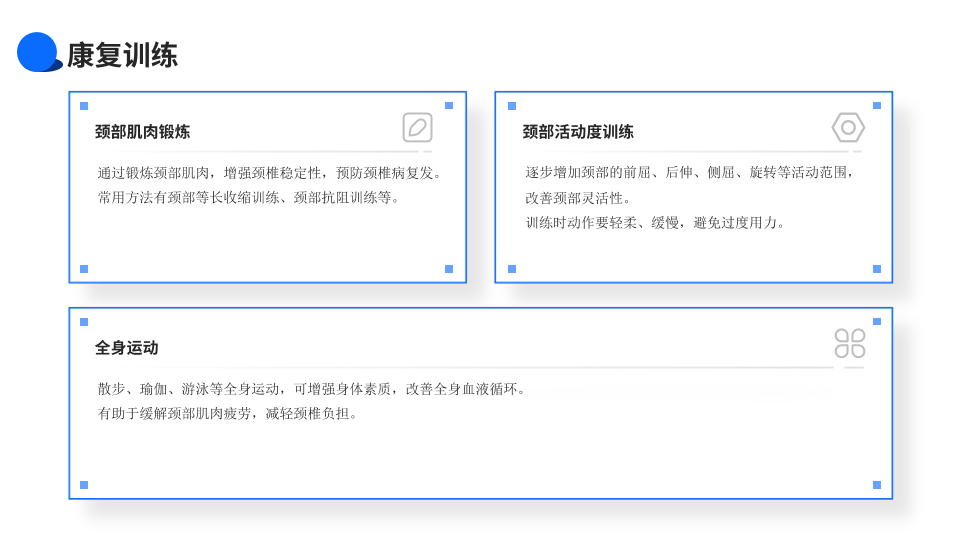Select top-right blue corner square of 颈部活动度训练 card
This screenshot has width=960, height=540.
pyautogui.click(x=877, y=105)
